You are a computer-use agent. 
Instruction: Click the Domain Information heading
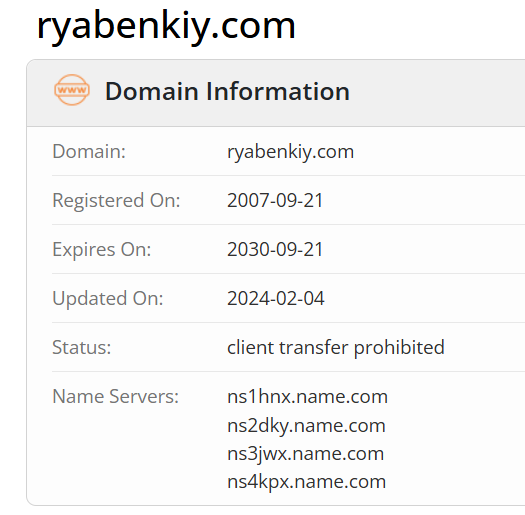click(227, 91)
